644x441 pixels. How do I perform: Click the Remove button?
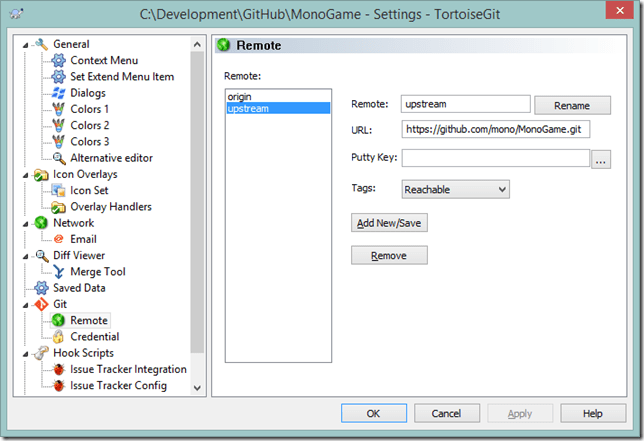[389, 255]
